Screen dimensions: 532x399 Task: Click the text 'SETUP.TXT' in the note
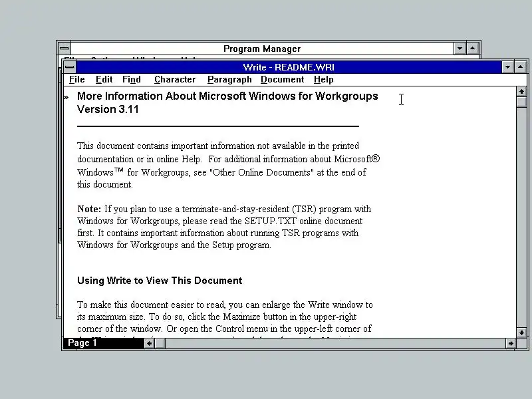pyautogui.click(x=271, y=221)
